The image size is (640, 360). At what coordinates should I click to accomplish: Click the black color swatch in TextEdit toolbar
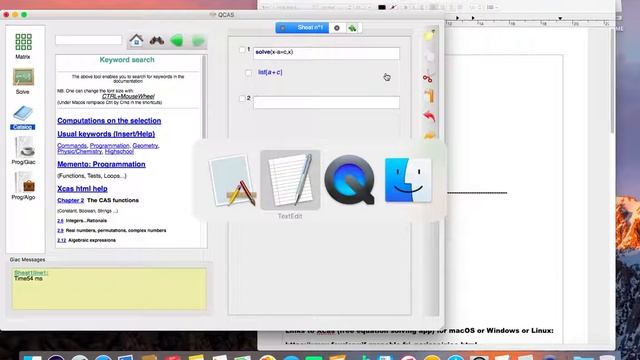382,7
